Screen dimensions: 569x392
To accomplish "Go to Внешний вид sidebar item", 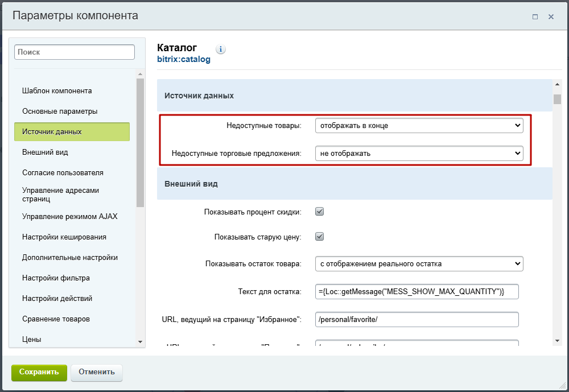I will [x=45, y=152].
